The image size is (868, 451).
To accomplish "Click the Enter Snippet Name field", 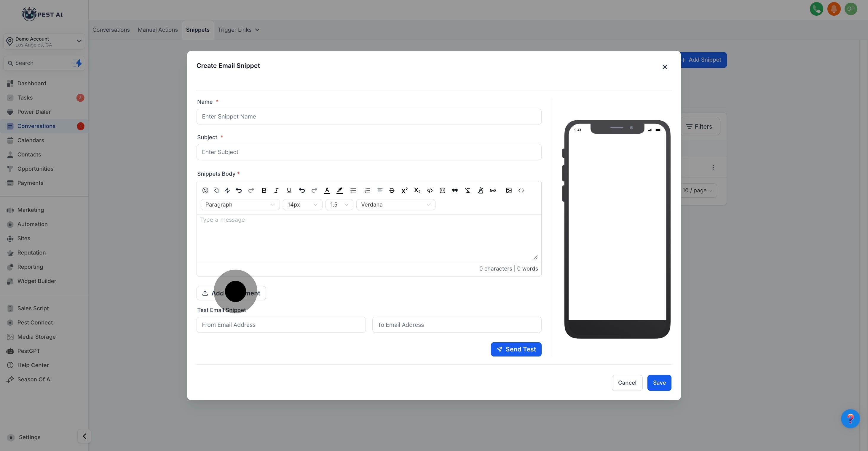I will click(368, 116).
